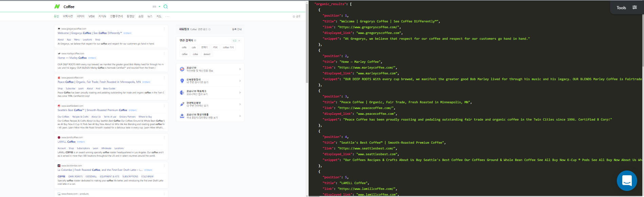Expand the 코로나19 팩트체크 row chevron

[240, 92]
